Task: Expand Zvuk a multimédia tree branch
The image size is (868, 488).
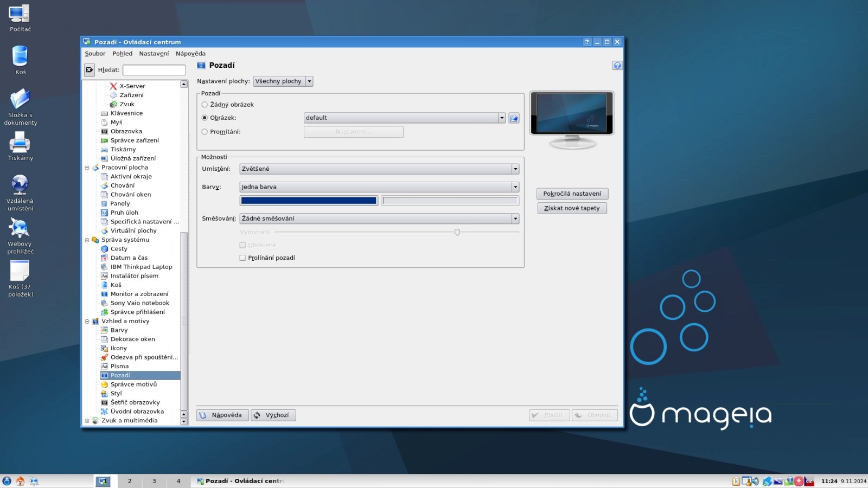Action: tap(87, 421)
